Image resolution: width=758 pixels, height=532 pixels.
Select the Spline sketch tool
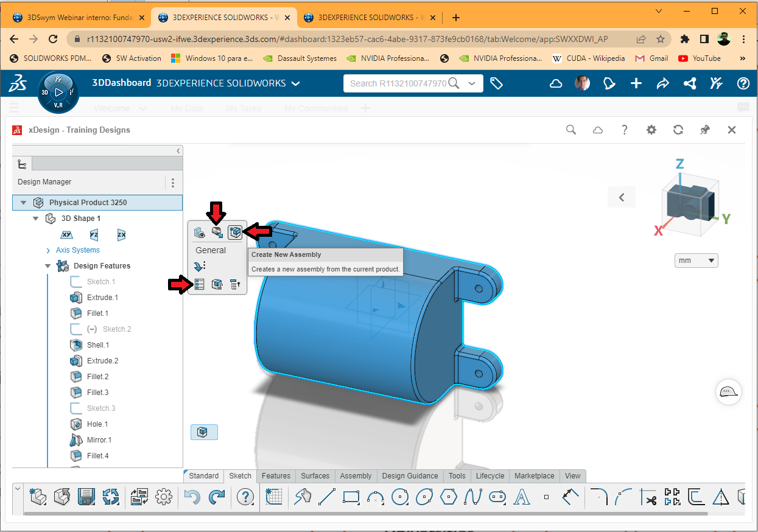(x=473, y=497)
